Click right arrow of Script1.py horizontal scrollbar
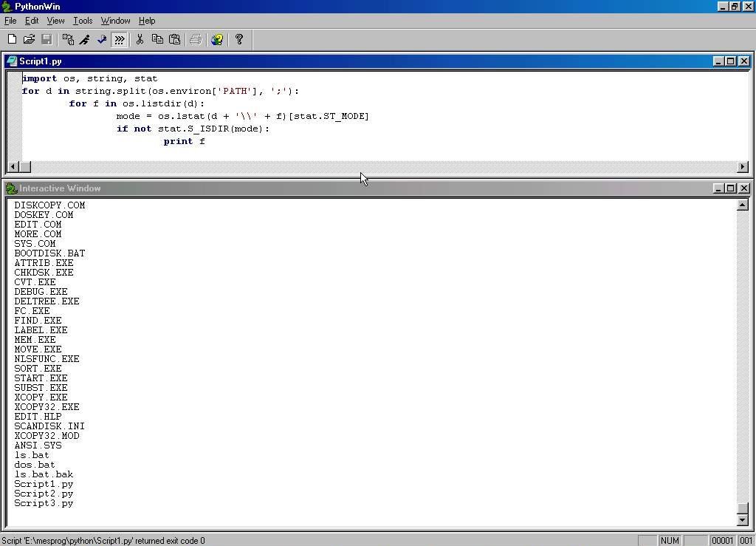This screenshot has width=756, height=546. point(743,167)
